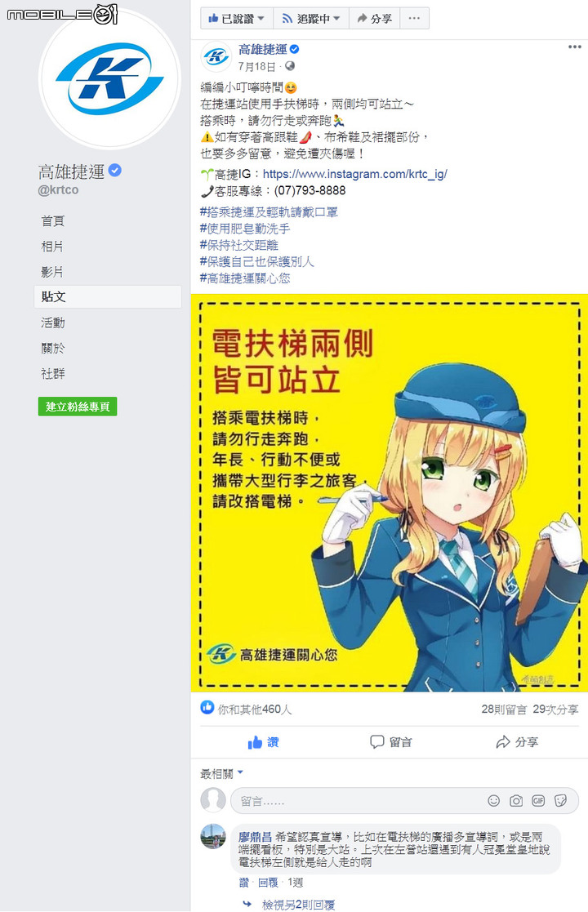
Task: Click the GIF icon in comment box
Action: click(x=538, y=801)
